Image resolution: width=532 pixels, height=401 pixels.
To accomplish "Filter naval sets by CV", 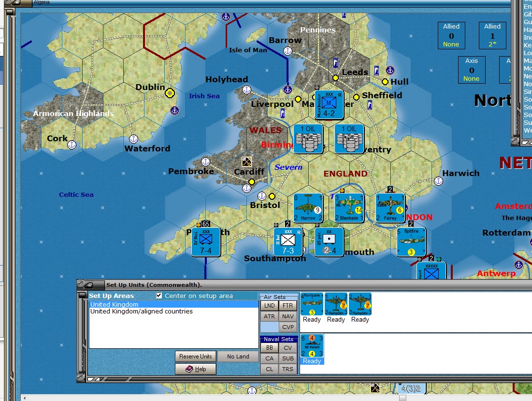I will 288,348.
